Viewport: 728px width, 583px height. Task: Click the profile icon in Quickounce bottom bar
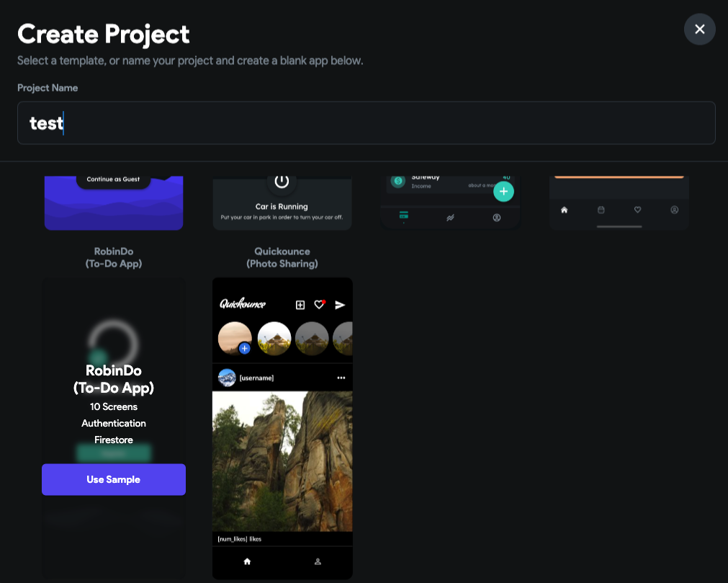[318, 561]
